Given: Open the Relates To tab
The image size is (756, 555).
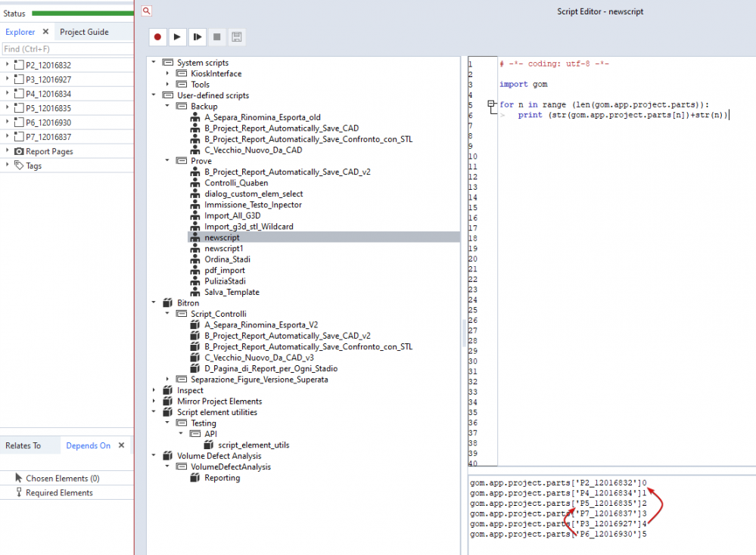Looking at the screenshot, I should point(23,445).
